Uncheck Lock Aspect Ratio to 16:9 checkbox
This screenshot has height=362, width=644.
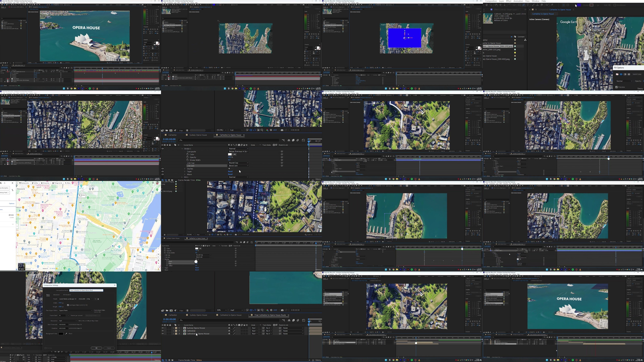(x=68, y=305)
